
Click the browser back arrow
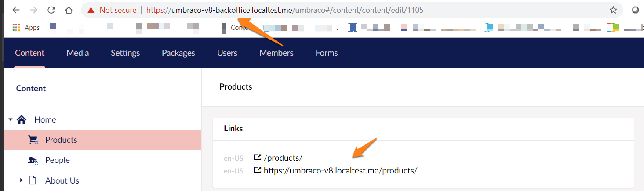[16, 10]
